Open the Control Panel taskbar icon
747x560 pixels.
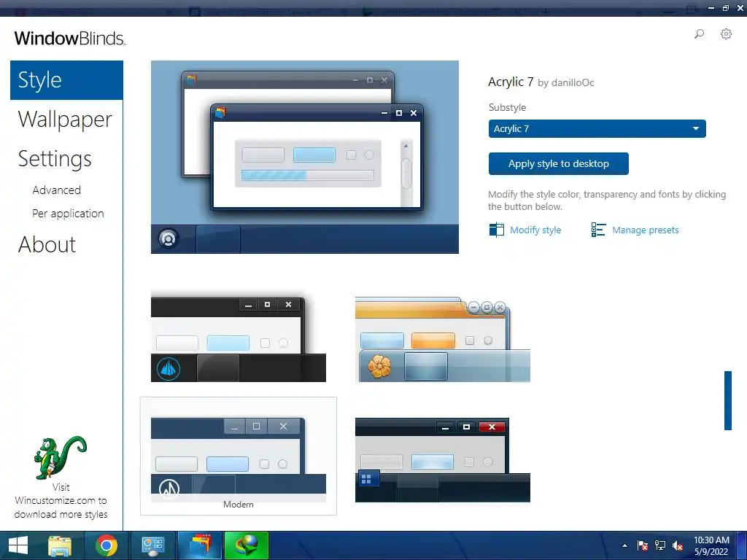pos(153,545)
